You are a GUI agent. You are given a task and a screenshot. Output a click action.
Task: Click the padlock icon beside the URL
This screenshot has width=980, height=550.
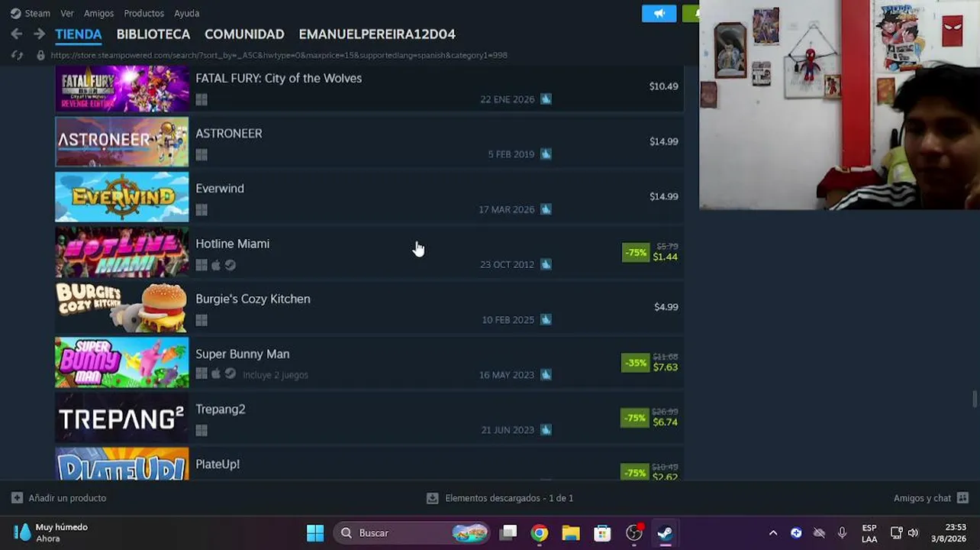[x=40, y=55]
